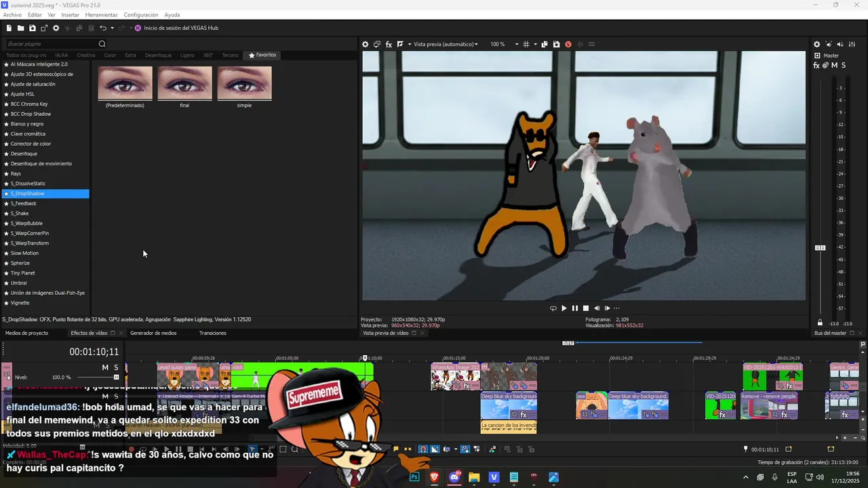Switch to Medios de proyecto tab
Image resolution: width=868 pixels, height=488 pixels.
(27, 333)
